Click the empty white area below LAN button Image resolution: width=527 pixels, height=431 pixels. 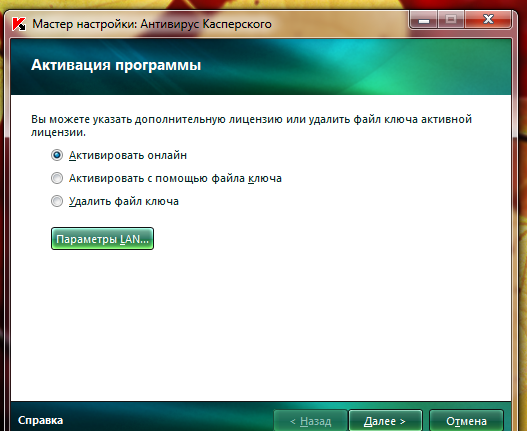pyautogui.click(x=261, y=323)
